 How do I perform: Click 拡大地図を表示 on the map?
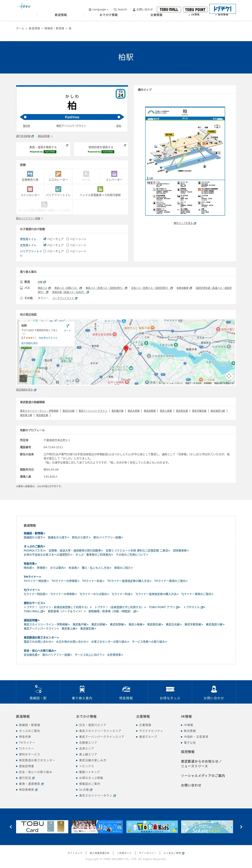[x=30, y=343]
